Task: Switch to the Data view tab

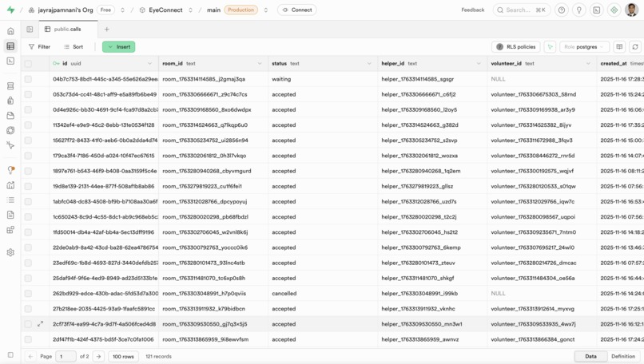Action: 590,356
